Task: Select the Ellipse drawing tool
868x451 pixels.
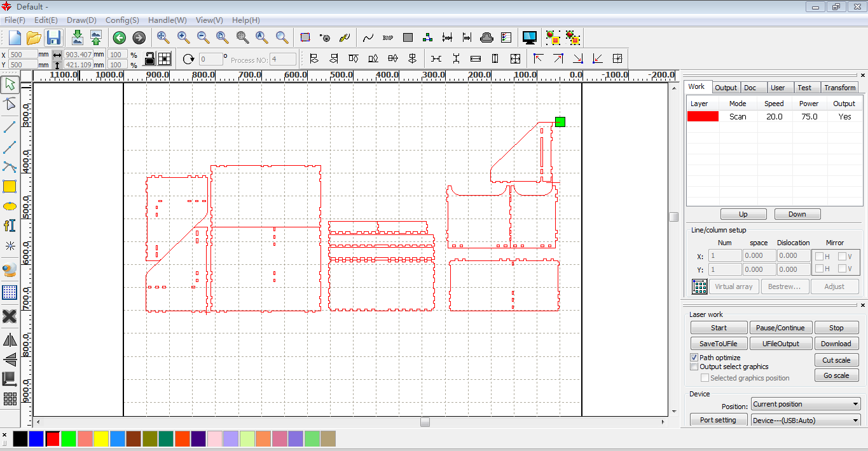Action: (10, 206)
